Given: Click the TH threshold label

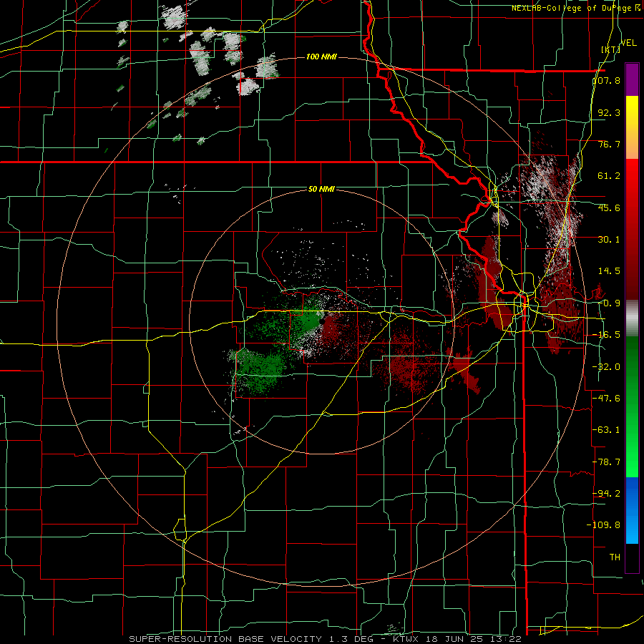Looking at the screenshot, I should point(615,557).
